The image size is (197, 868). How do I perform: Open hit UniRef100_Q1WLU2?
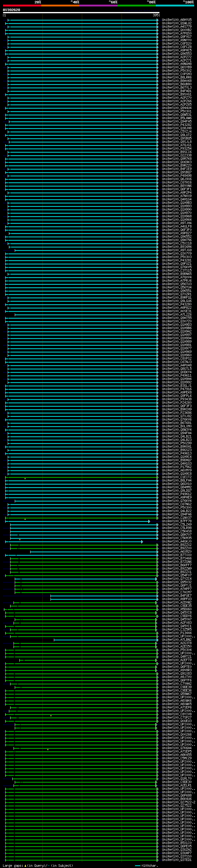[177, 23]
